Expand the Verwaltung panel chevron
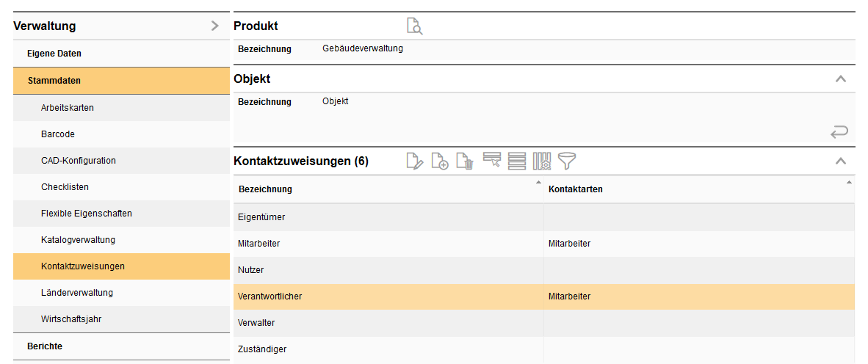The height and width of the screenshot is (364, 868). pos(214,26)
